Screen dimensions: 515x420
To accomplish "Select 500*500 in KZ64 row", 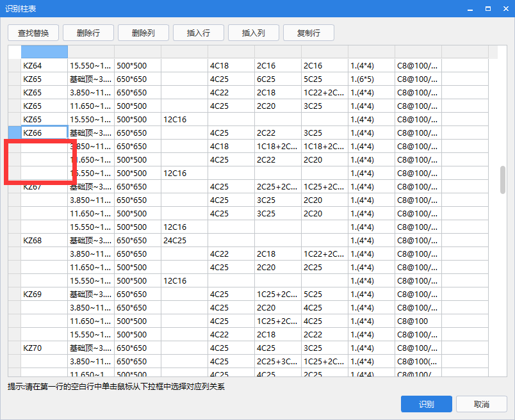I will click(x=138, y=66).
